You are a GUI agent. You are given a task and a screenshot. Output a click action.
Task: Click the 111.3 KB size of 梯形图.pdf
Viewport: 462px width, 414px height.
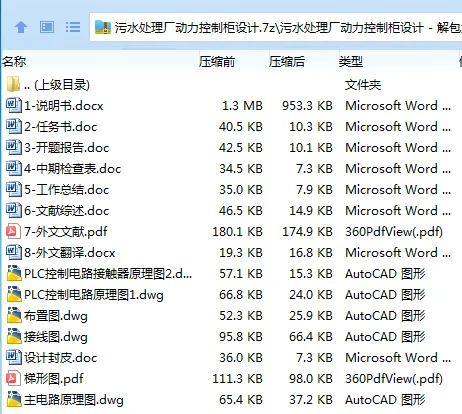238,379
